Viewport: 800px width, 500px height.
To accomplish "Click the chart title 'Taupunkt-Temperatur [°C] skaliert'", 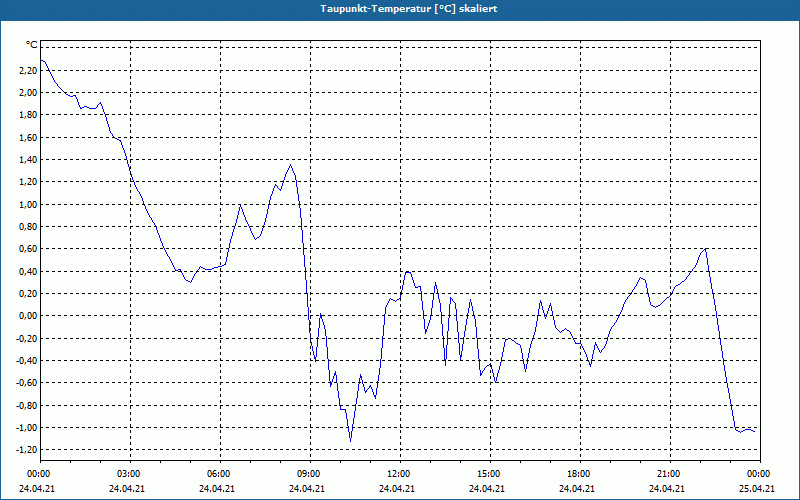I will coord(409,9).
